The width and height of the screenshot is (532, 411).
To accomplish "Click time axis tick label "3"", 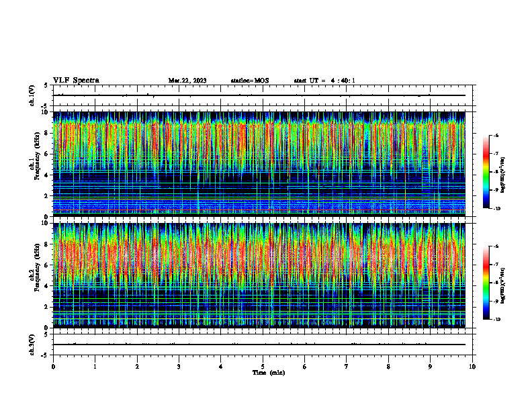I will pyautogui.click(x=179, y=367).
